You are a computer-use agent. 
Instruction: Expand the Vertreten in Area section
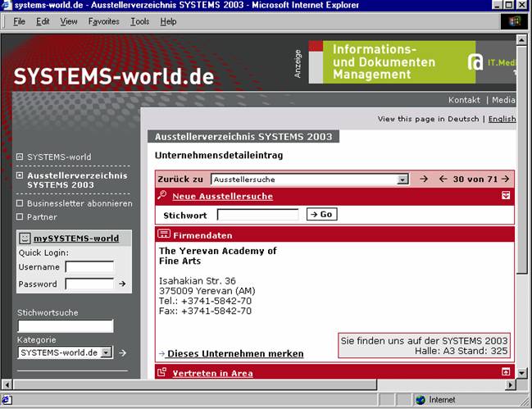[506, 373]
